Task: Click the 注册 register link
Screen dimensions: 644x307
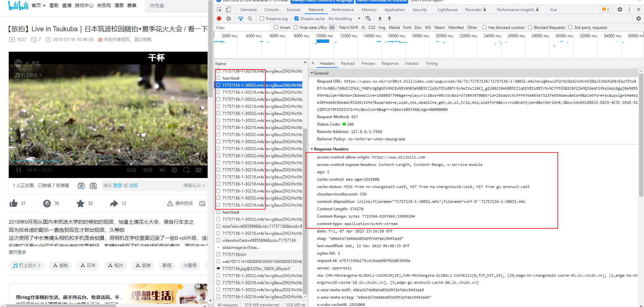Action: (133, 185)
